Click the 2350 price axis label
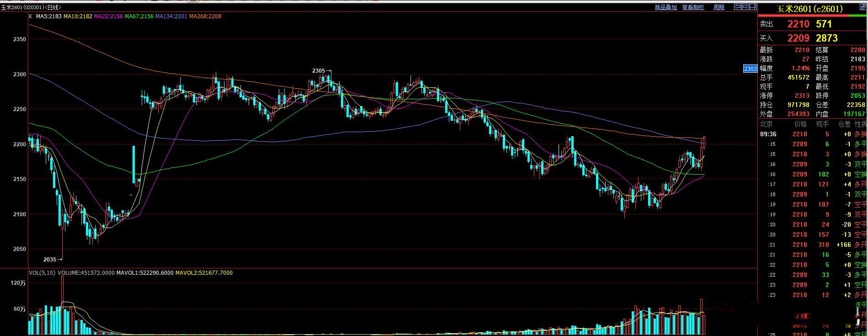This screenshot has height=336, width=868. (20, 39)
